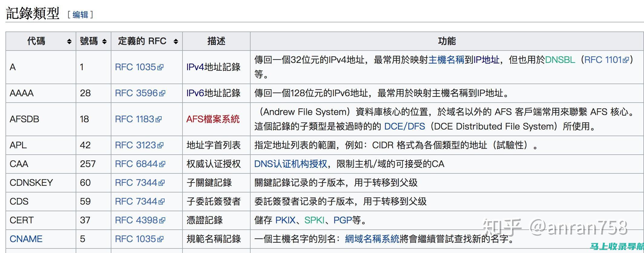Select the CERT code cell
644x253 pixels.
[41, 220]
